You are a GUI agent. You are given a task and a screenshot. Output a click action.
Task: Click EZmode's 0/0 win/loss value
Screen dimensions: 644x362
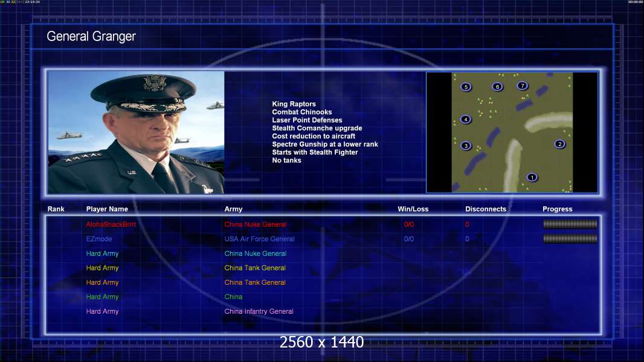[409, 239]
